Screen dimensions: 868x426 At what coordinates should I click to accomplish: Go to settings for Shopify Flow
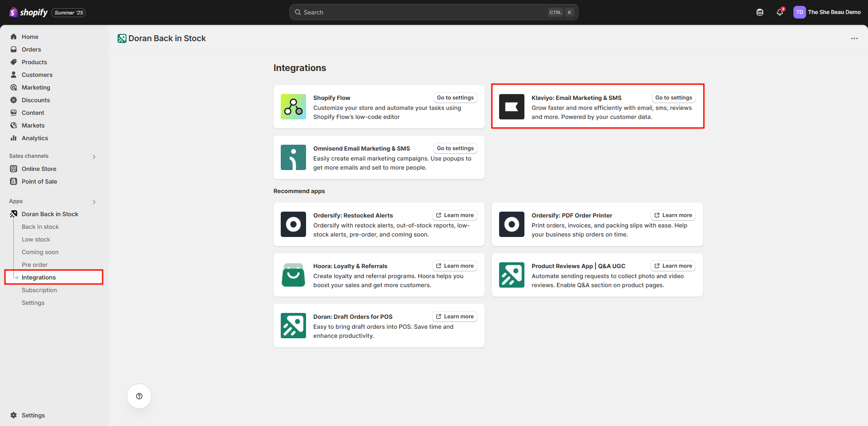tap(455, 98)
